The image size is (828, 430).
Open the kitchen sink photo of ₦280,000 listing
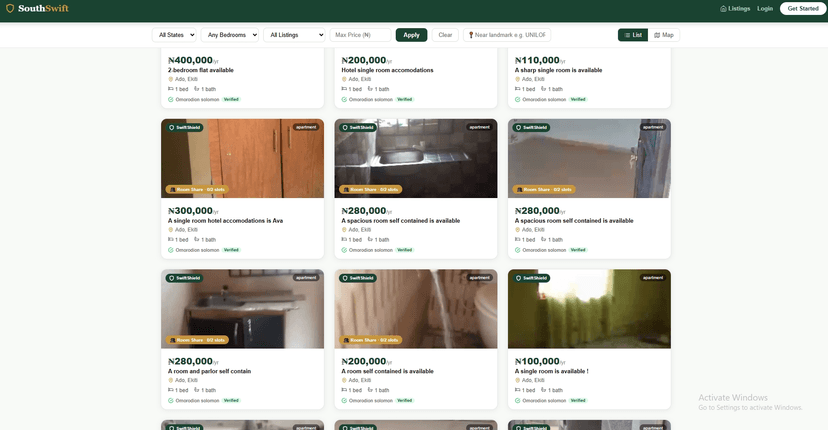click(416, 158)
